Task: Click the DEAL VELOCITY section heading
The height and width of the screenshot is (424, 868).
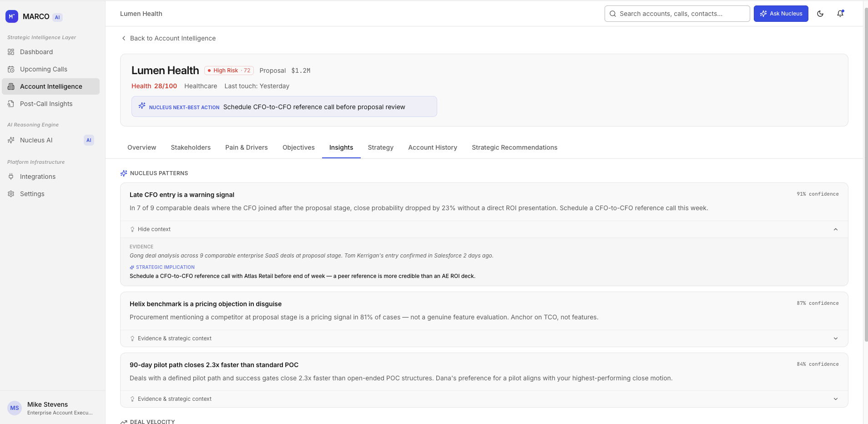Action: click(x=152, y=422)
